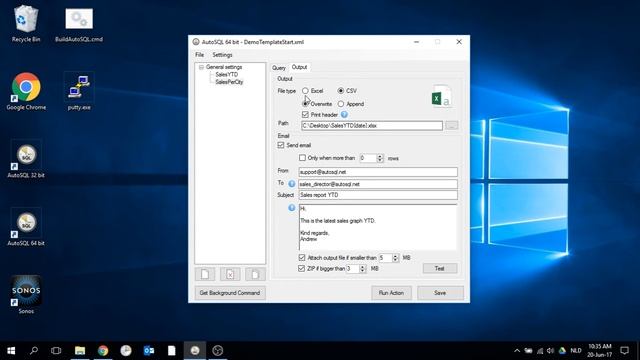Click the Excel file type image
The width and height of the screenshot is (640, 360).
(x=441, y=96)
